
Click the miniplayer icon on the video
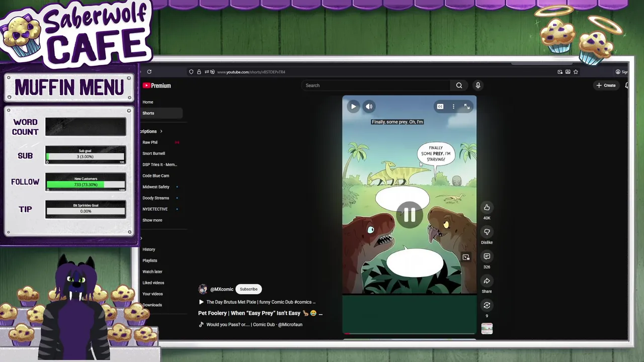point(466,257)
